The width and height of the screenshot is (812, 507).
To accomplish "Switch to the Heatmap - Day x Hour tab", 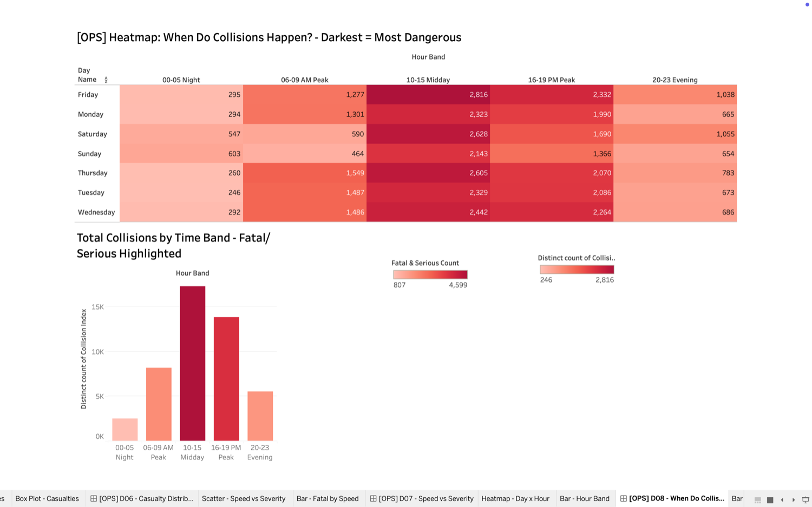I will point(515,498).
